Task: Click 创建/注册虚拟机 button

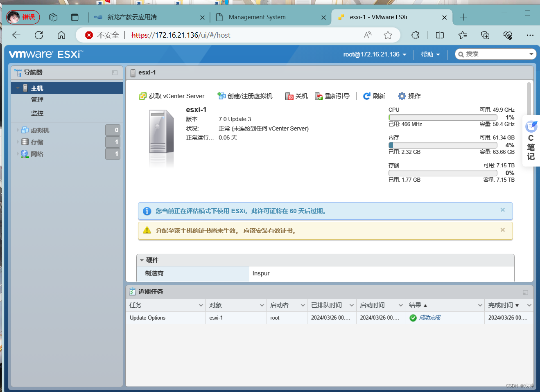Action: (245, 96)
